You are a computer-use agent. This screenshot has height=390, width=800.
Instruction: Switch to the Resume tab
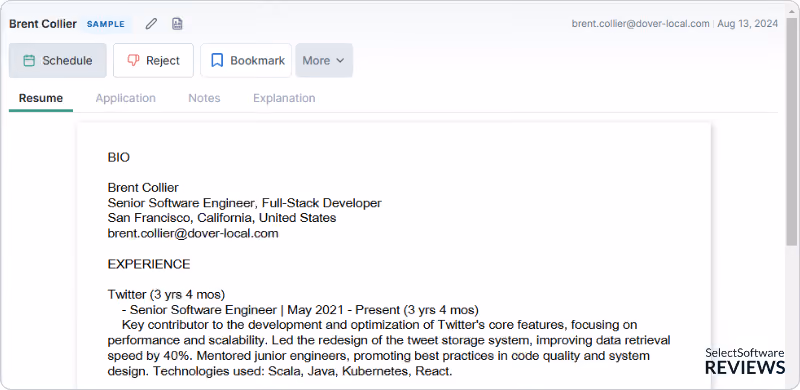[x=41, y=98]
